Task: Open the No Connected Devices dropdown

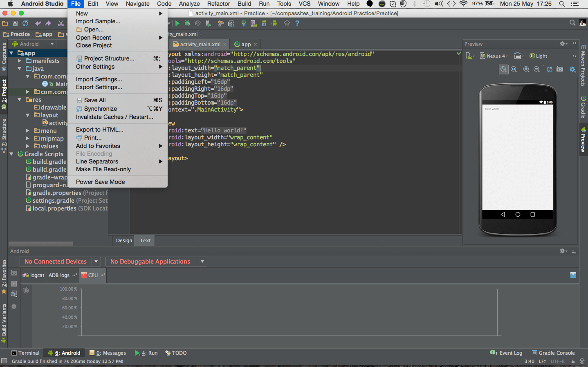Action: pyautogui.click(x=60, y=262)
